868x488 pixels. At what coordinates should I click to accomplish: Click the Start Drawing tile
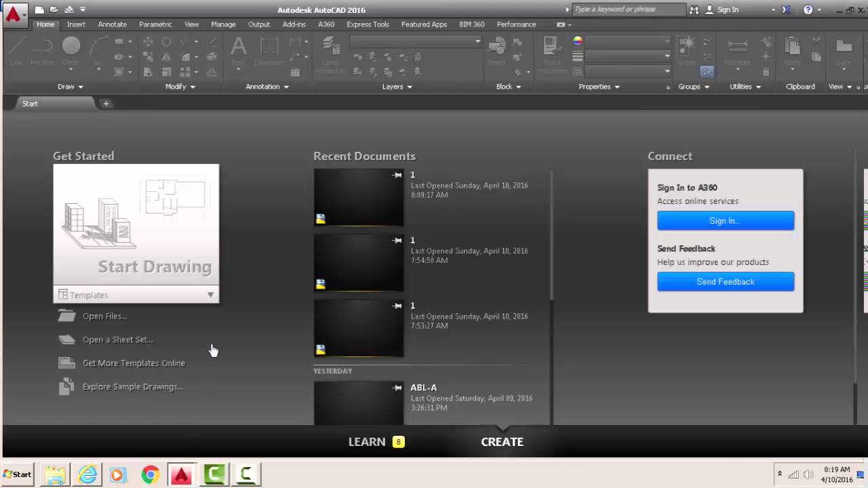coord(136,226)
